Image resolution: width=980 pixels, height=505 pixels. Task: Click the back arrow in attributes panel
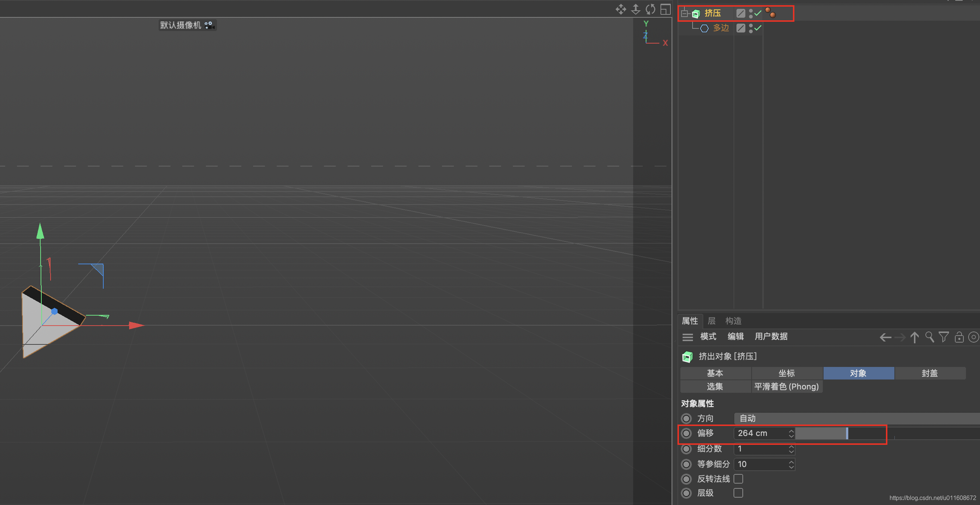[x=885, y=337]
